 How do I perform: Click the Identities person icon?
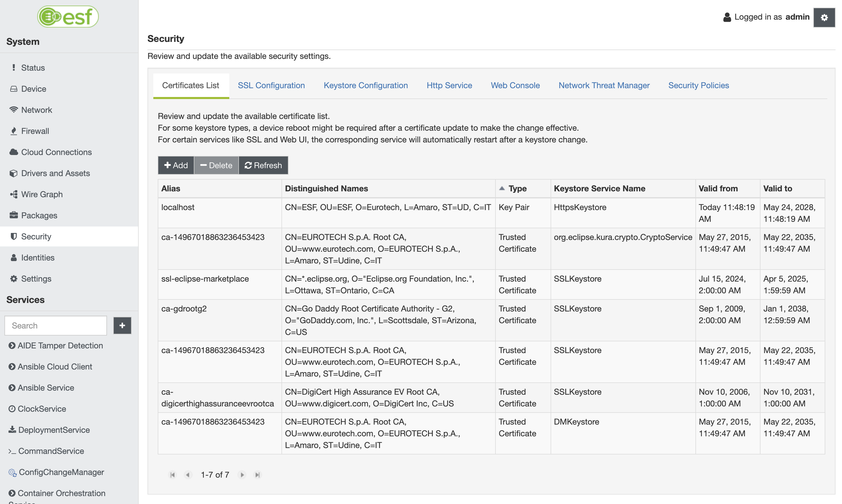point(13,258)
